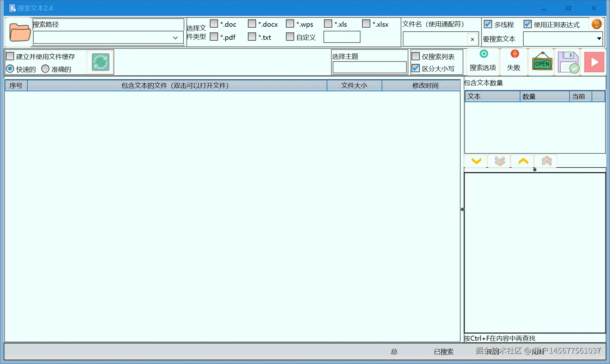Start search with red play button
The height and width of the screenshot is (364, 610).
[594, 62]
